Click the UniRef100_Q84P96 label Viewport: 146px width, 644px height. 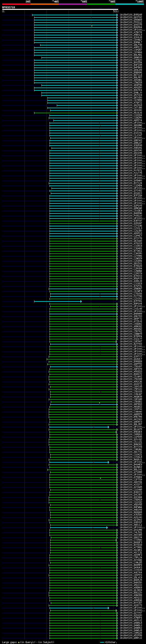point(131,85)
